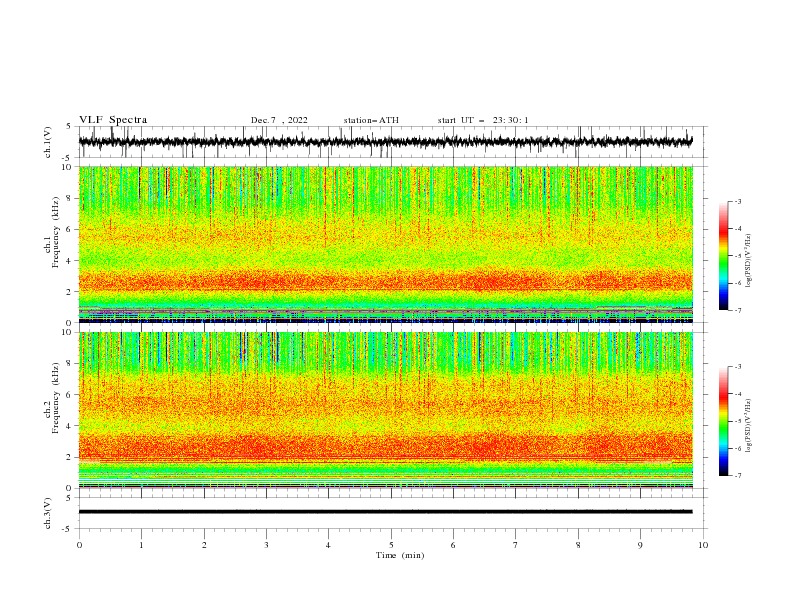792x612 pixels.
Task: Click time axis tick label "10"
Action: pyautogui.click(x=703, y=545)
